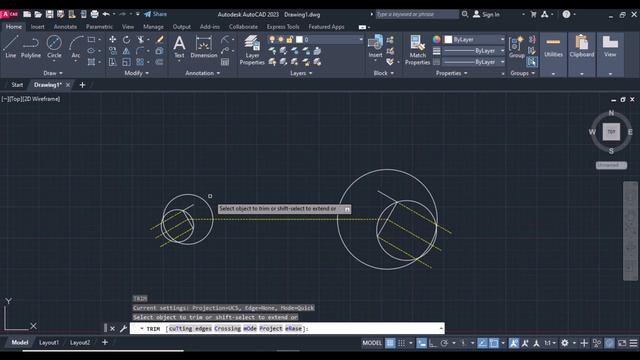The image size is (640, 360).
Task: Toggle object snap tracking
Action: (x=482, y=343)
